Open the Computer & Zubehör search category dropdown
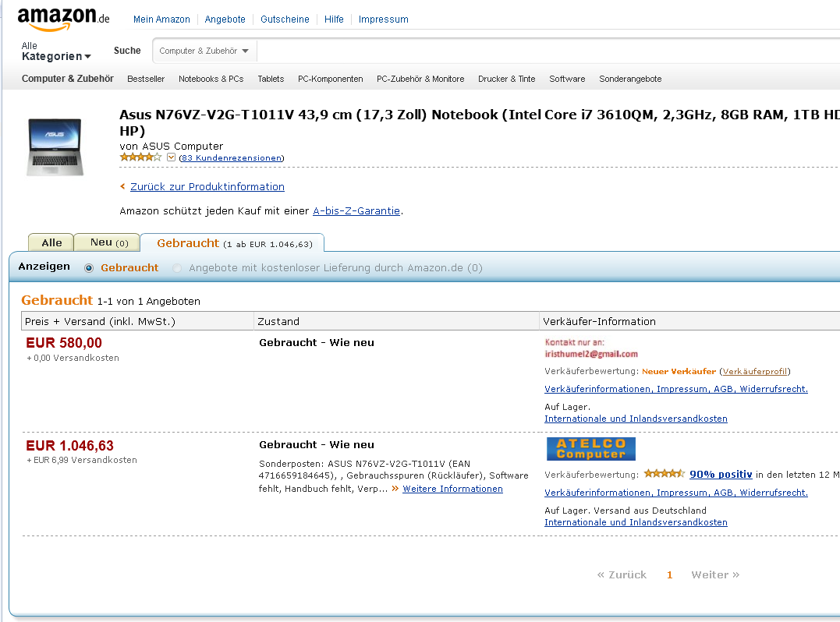 [204, 51]
